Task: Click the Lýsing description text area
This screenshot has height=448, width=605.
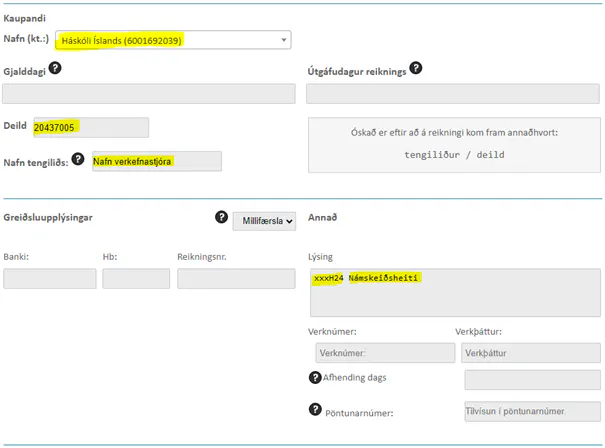Action: coord(453,290)
